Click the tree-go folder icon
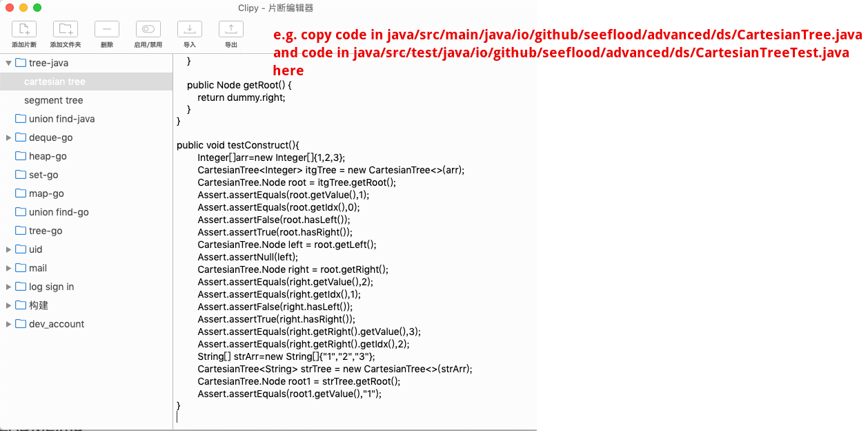This screenshot has height=431, width=868. [x=20, y=231]
